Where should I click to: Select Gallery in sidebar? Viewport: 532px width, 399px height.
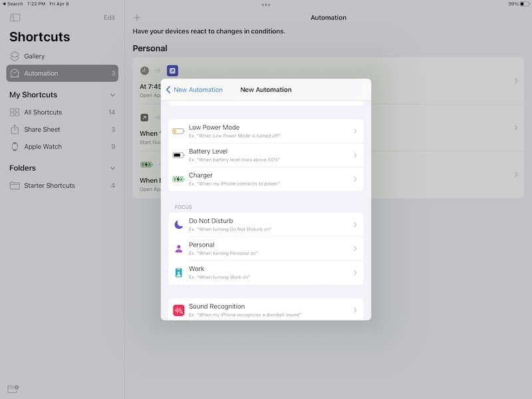click(x=62, y=57)
